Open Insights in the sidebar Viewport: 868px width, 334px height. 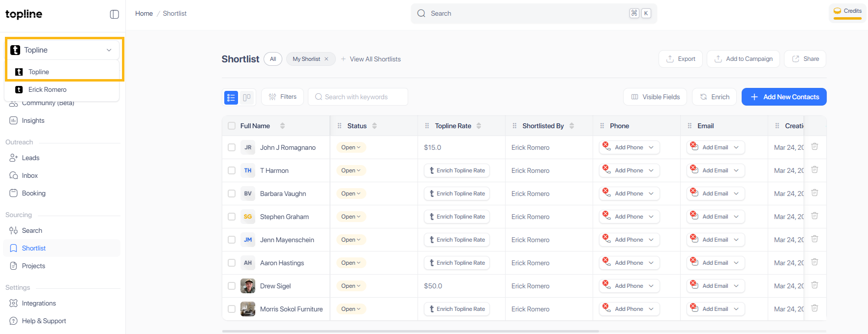coord(33,120)
